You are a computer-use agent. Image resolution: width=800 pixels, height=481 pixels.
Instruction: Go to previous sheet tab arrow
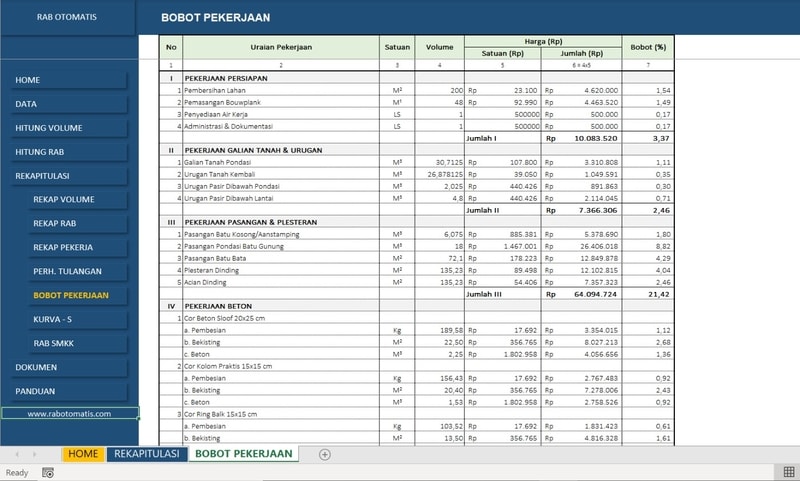point(17,454)
